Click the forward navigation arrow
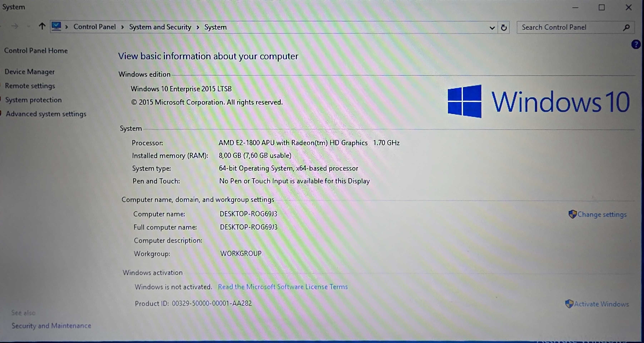Screen dimensions: 644x343 [x=15, y=26]
